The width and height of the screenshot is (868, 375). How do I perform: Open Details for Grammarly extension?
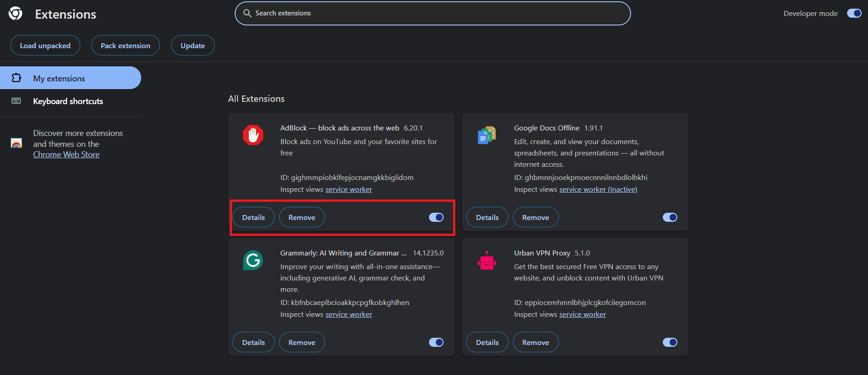pos(253,342)
